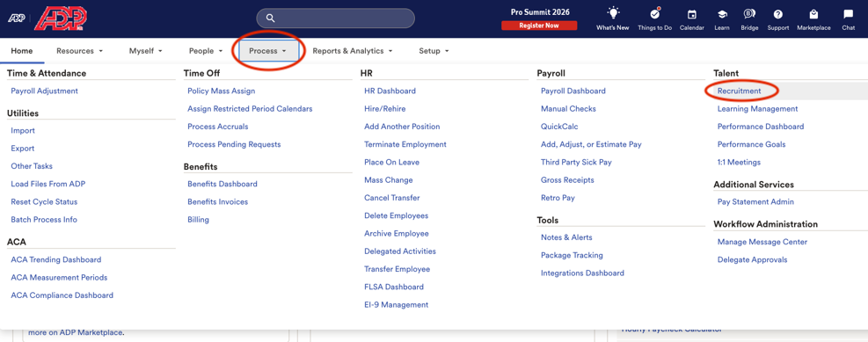Open ACA Trending Dashboard

[56, 259]
